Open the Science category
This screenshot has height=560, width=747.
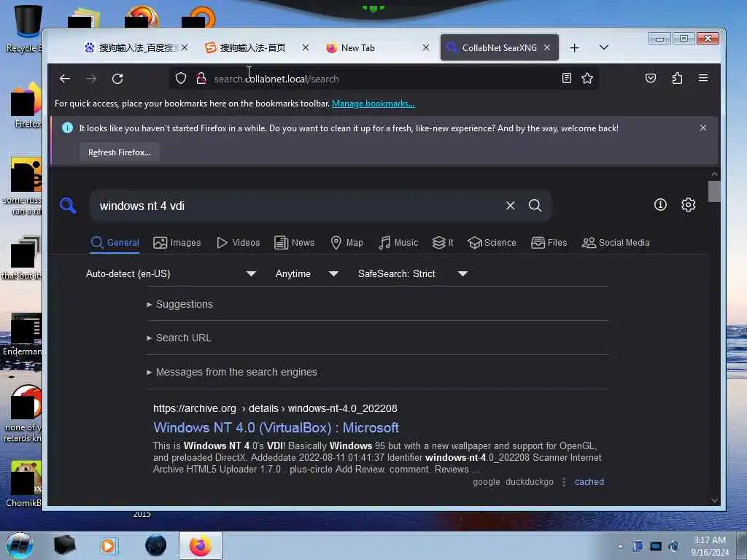point(492,242)
